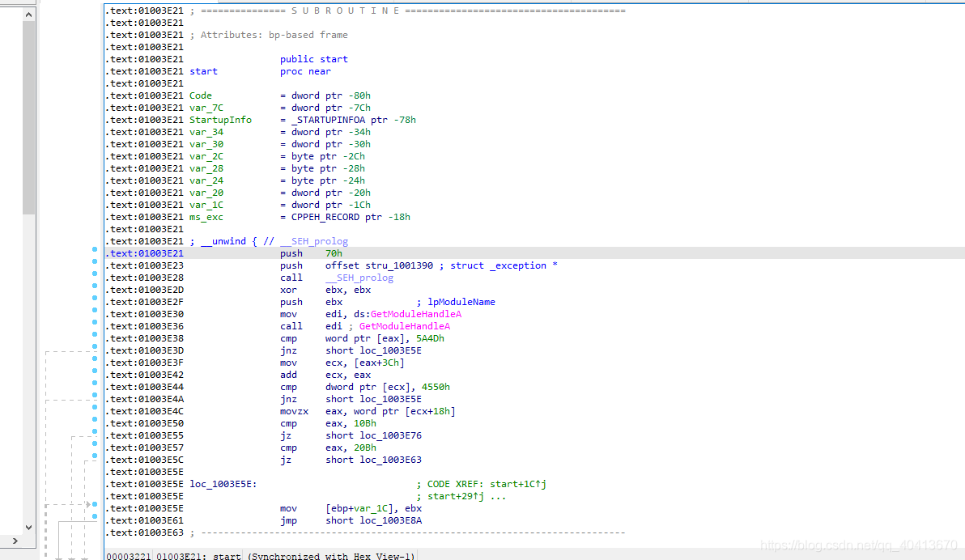965x560 pixels.
Task: Select the 'loc_1003E5E:' label definition
Action: (x=223, y=484)
